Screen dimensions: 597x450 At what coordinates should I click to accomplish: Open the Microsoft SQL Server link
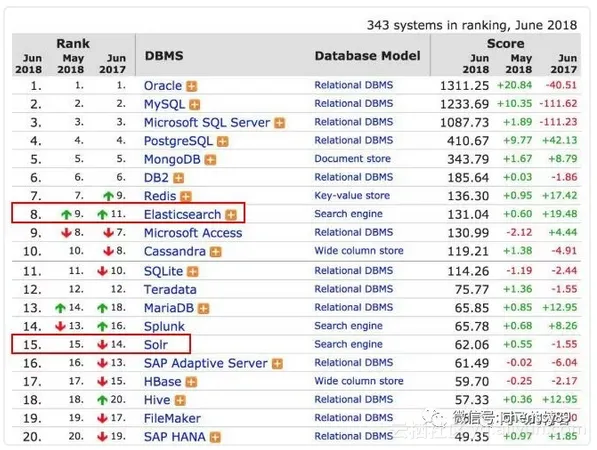(x=207, y=123)
